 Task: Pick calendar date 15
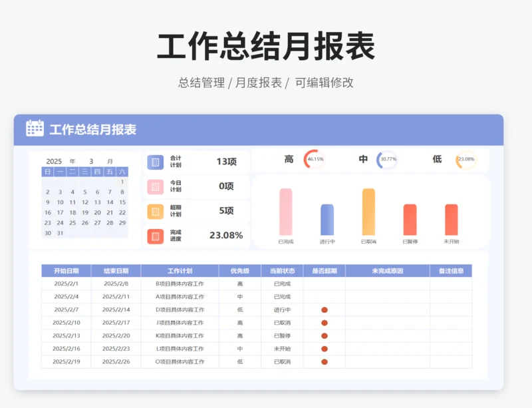122,202
